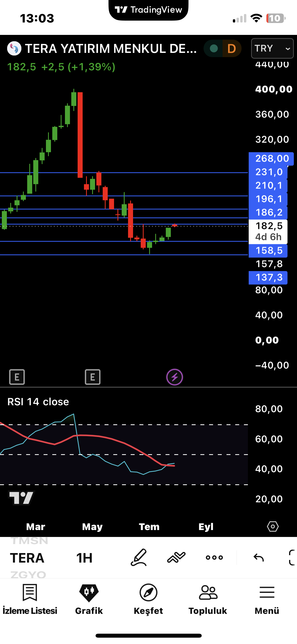The image size is (297, 644).
Task: Open the TERA symbol selector
Action: coord(27,558)
